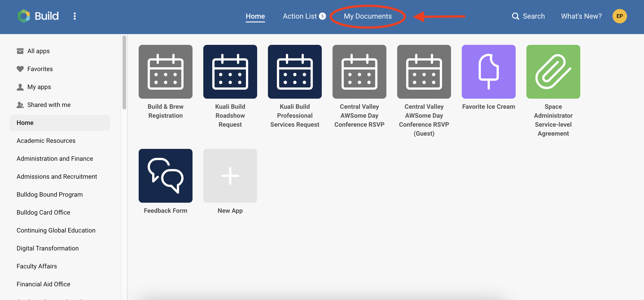The height and width of the screenshot is (300, 644).
Task: Open the Conference RSVP (Guest) app icon
Action: pos(424,72)
